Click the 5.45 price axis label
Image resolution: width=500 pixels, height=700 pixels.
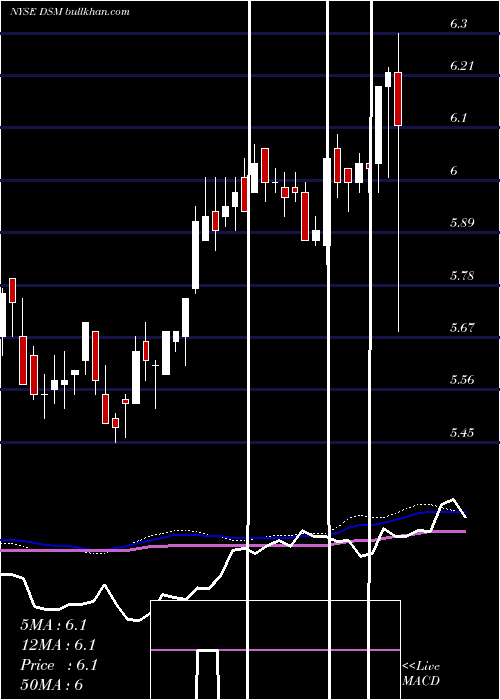(462, 433)
